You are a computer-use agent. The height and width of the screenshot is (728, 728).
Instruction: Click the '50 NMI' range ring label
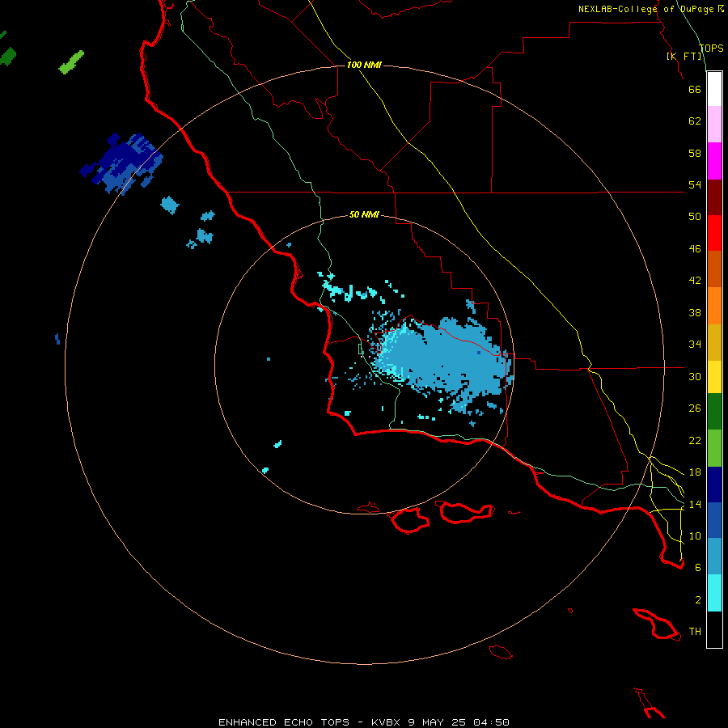click(364, 214)
